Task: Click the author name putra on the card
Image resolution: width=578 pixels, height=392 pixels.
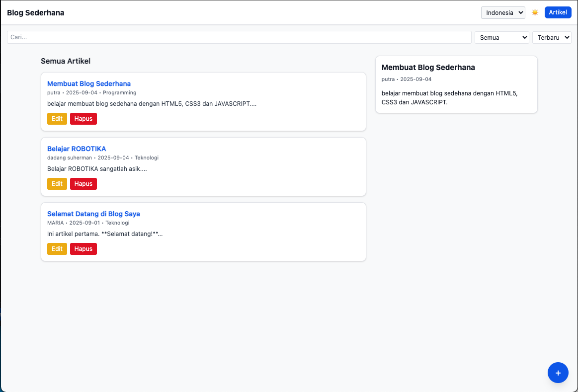Action: 52,92
